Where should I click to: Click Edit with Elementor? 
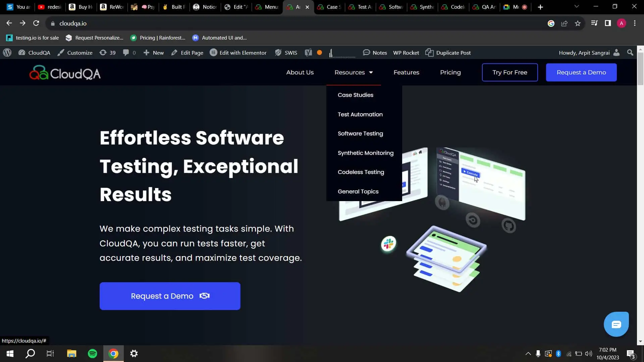pos(238,53)
